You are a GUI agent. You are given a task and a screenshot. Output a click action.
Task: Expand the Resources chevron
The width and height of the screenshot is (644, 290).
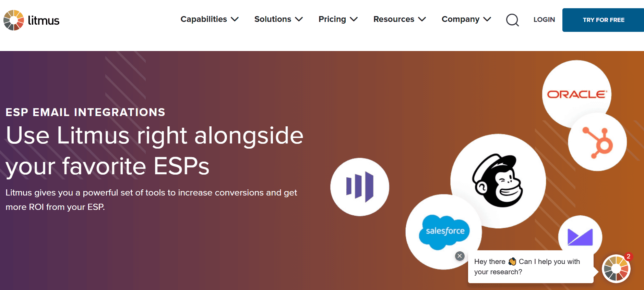[422, 19]
